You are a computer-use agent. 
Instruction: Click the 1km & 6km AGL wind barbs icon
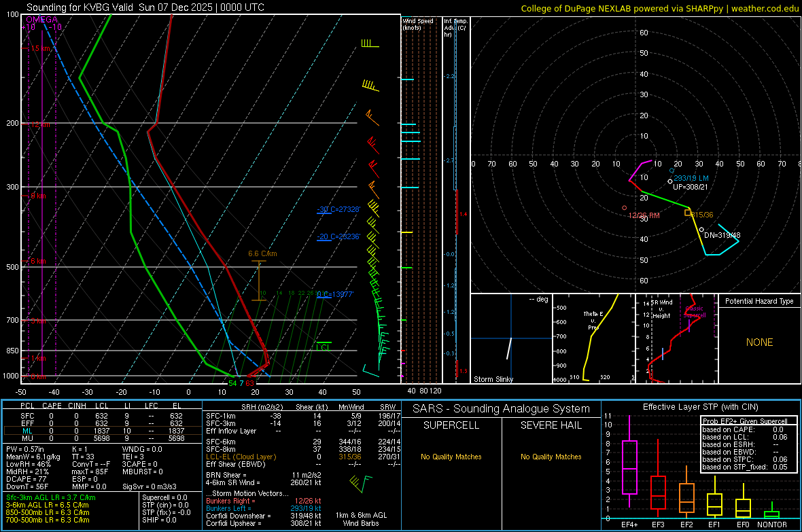point(360,482)
